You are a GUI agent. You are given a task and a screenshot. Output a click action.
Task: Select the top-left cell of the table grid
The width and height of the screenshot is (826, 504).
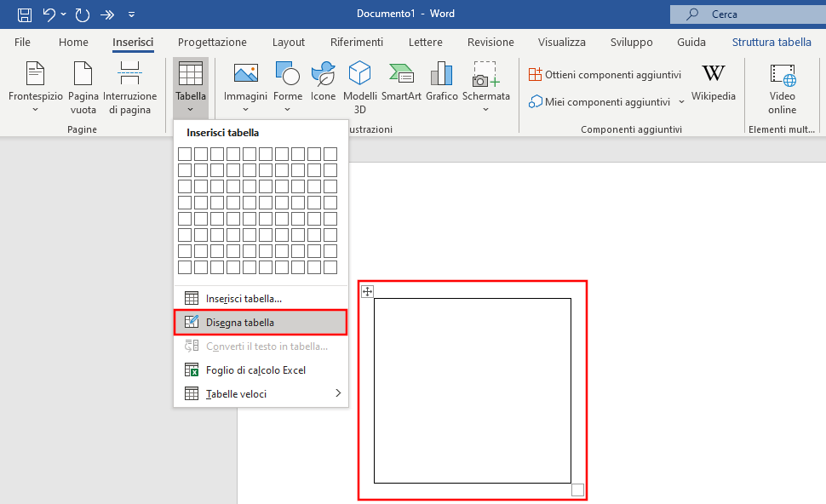pos(185,154)
